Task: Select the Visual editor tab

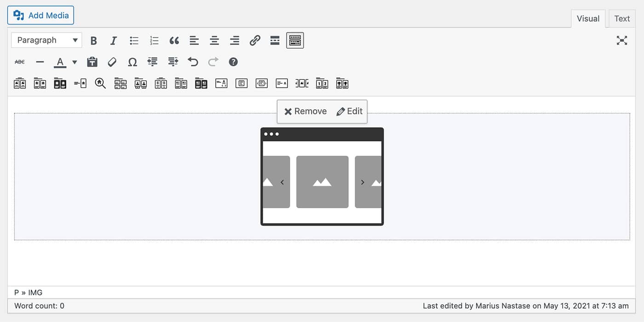Action: tap(588, 19)
